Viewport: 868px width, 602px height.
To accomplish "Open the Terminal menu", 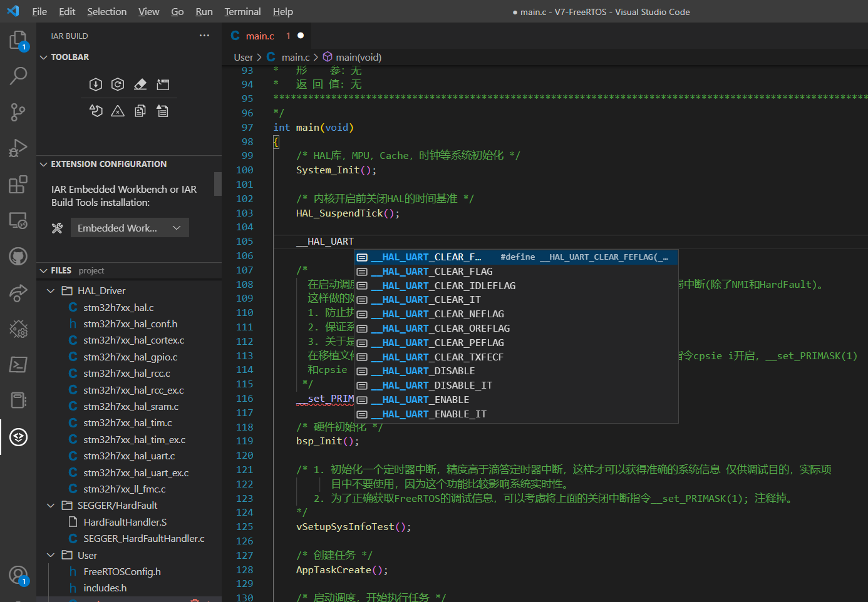I will [x=242, y=11].
